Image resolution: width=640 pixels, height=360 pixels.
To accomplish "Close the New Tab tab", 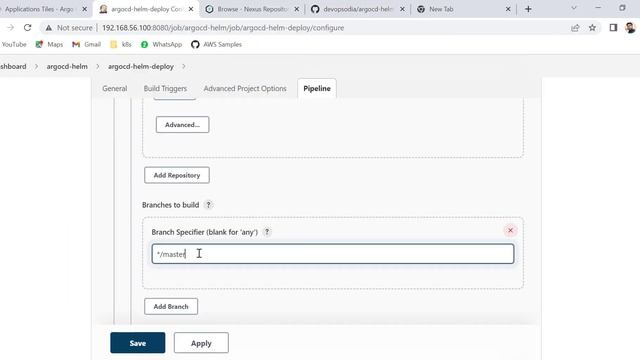I will 508,9.
